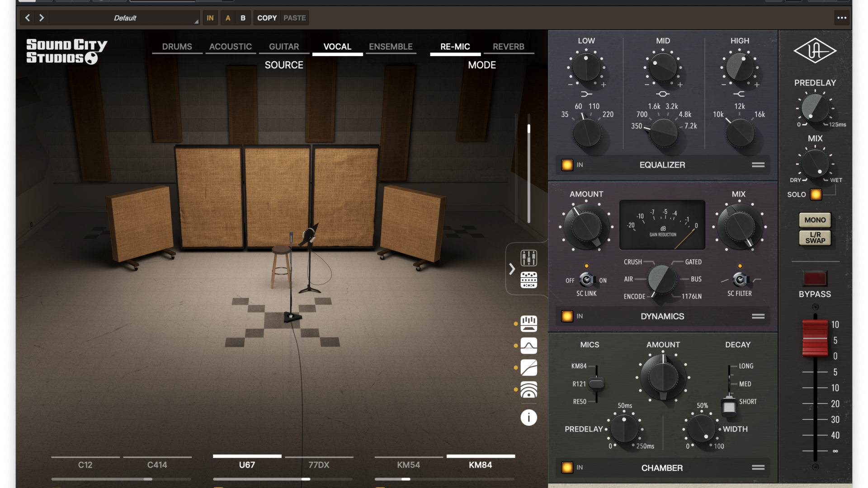Select the KM54 microphone
The height and width of the screenshot is (488, 868).
[409, 465]
